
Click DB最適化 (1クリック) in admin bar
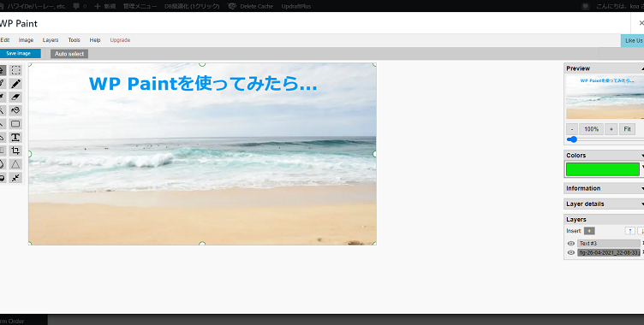[x=192, y=6]
